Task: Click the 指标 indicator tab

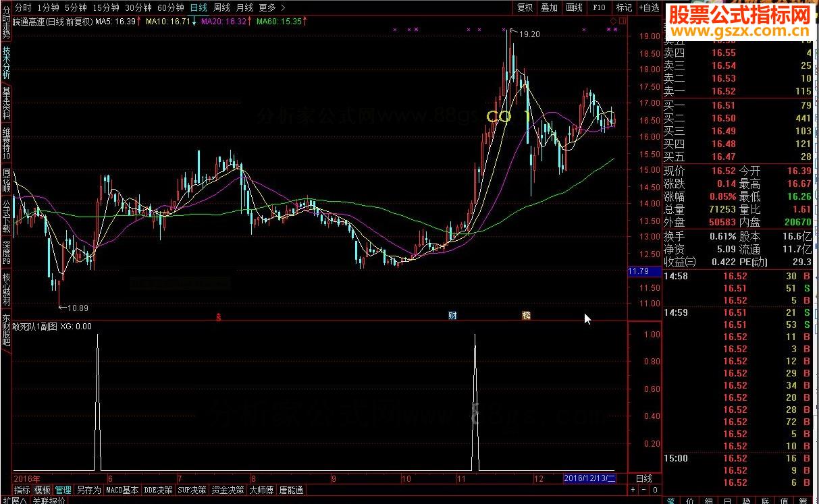Action: click(22, 490)
